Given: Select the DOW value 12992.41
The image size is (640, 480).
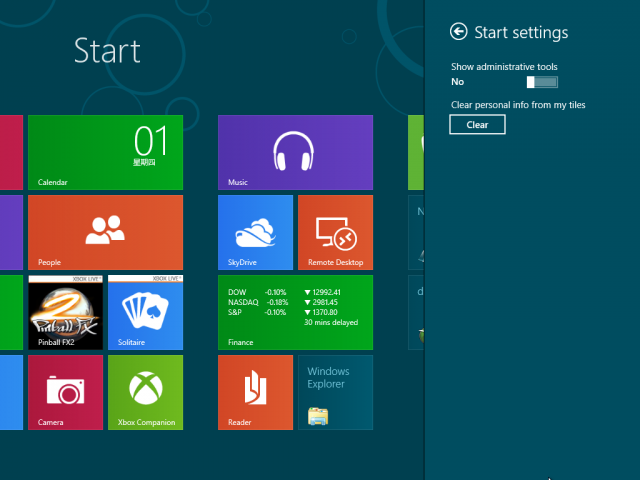Looking at the screenshot, I should point(326,292).
